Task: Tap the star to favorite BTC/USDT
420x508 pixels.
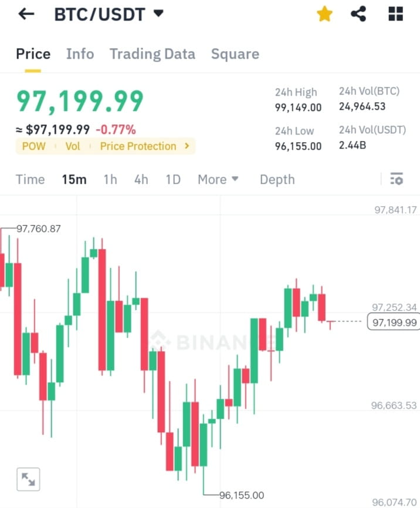Action: (x=324, y=14)
